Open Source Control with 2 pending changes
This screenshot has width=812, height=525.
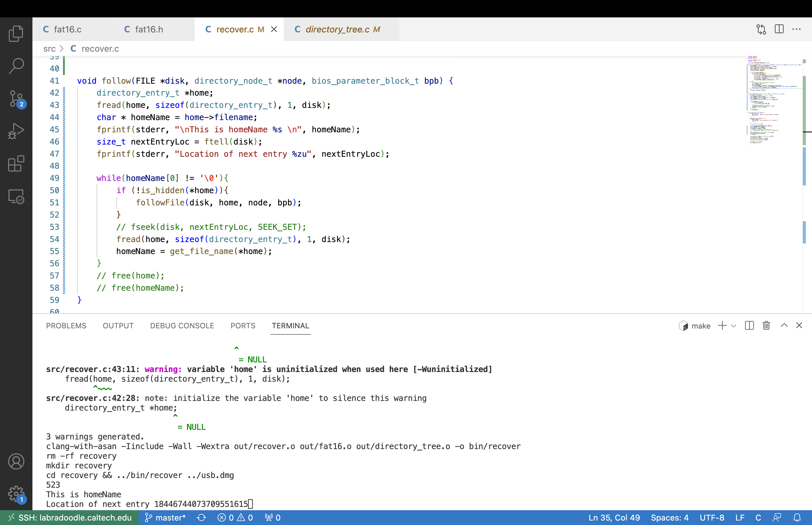point(16,99)
